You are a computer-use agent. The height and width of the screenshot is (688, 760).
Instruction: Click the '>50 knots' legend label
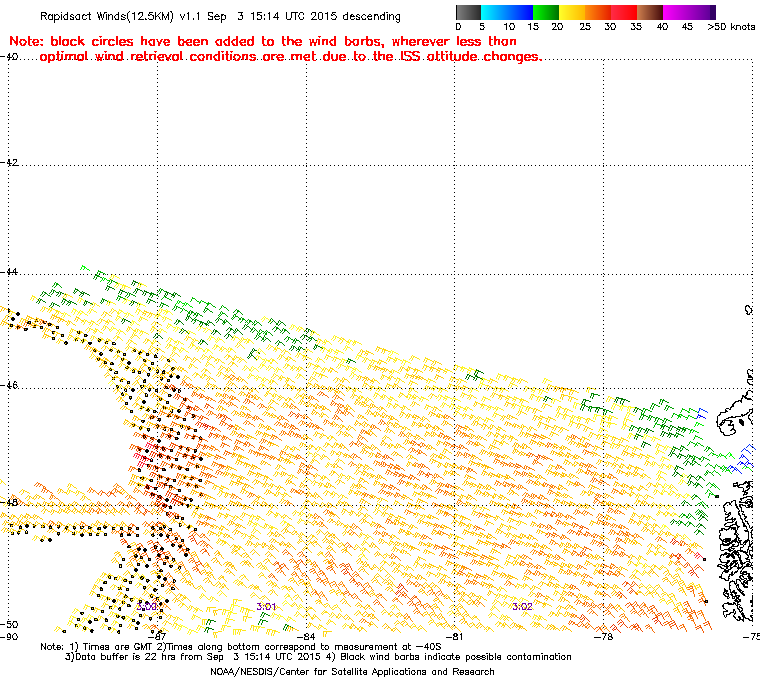tap(731, 27)
